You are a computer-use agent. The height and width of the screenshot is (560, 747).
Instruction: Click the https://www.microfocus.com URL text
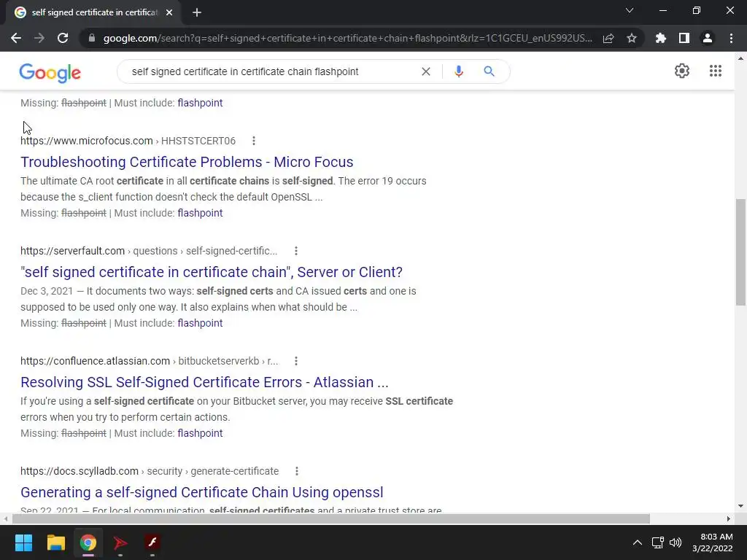(87, 141)
